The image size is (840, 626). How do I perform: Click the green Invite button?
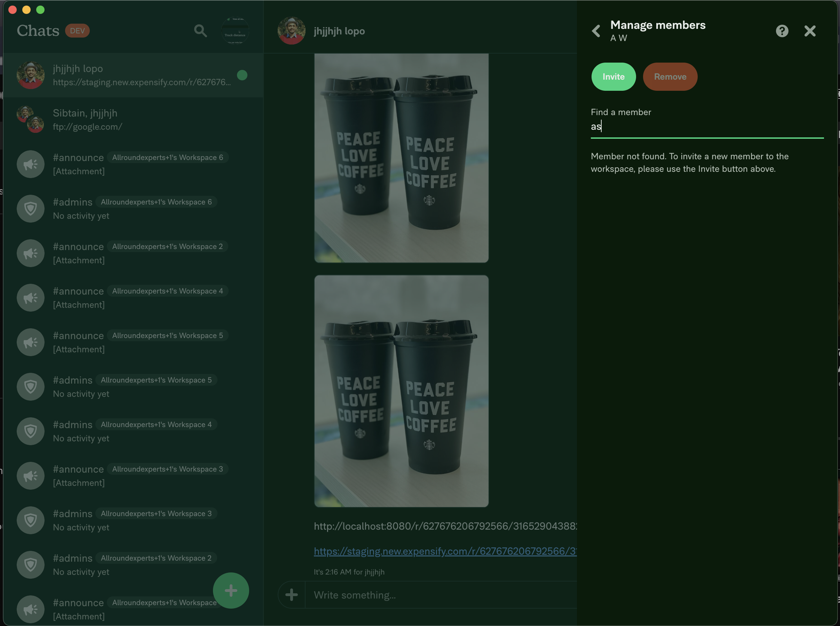tap(613, 77)
